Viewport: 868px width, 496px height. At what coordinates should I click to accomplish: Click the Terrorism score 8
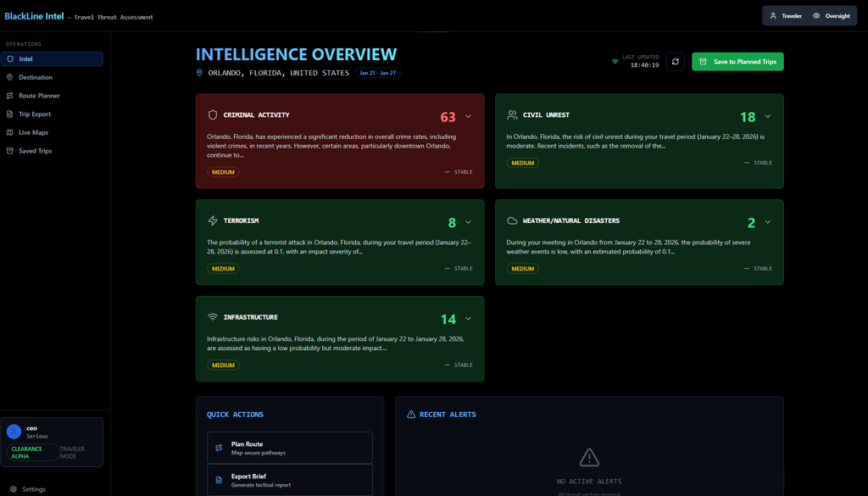click(452, 222)
